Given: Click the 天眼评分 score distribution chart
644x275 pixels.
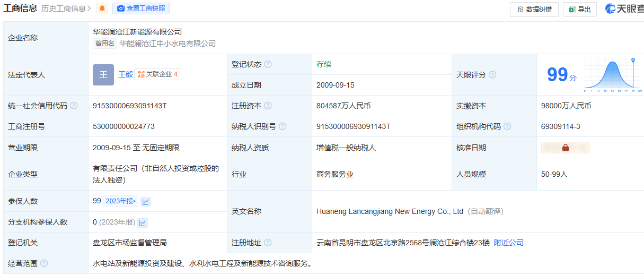Looking at the screenshot, I should 612,74.
